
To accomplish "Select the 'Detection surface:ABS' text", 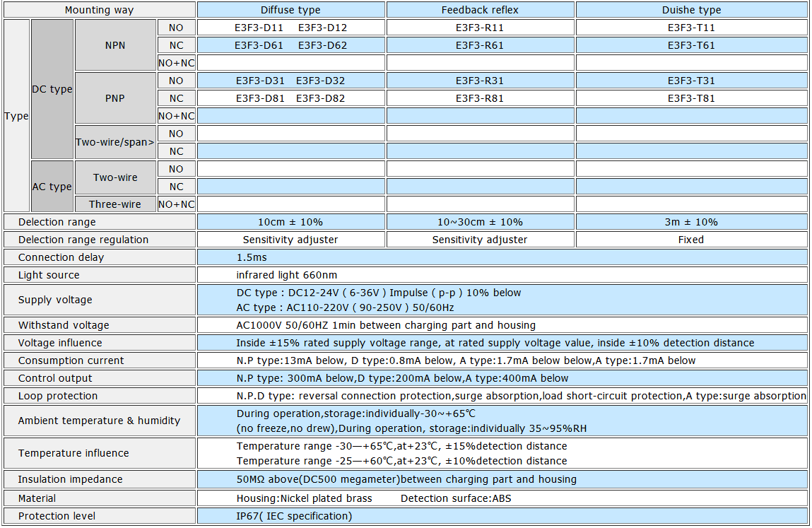I will (456, 498).
